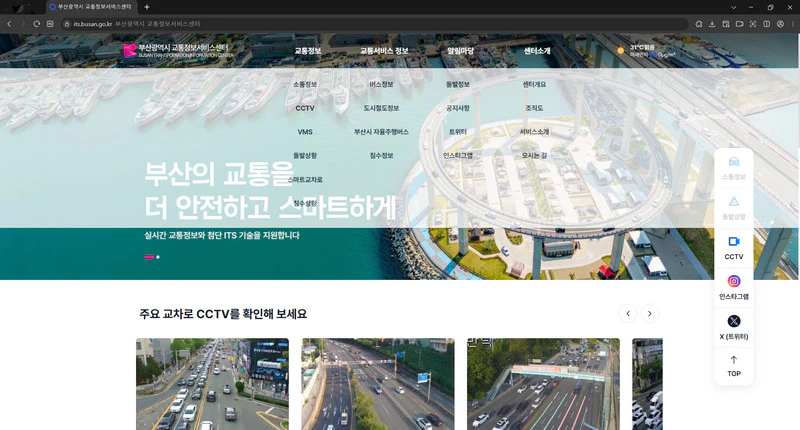The height and width of the screenshot is (430, 800).
Task: Click the video record toolbar icon
Action: 739,24
